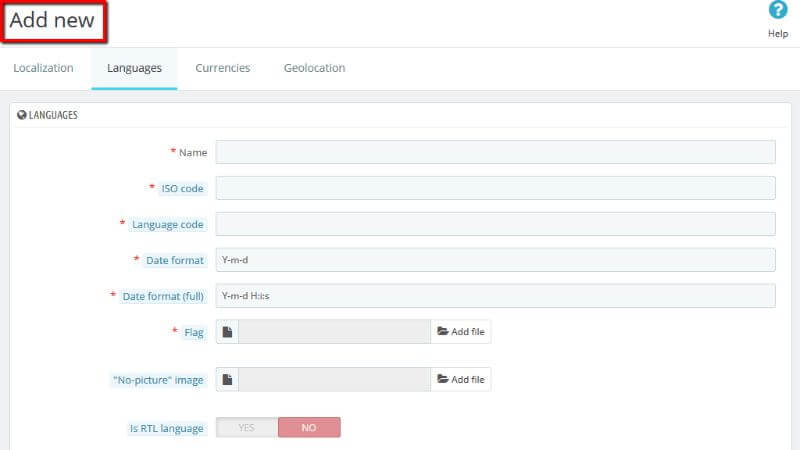Click the Name field label
800x450 pixels.
193,153
